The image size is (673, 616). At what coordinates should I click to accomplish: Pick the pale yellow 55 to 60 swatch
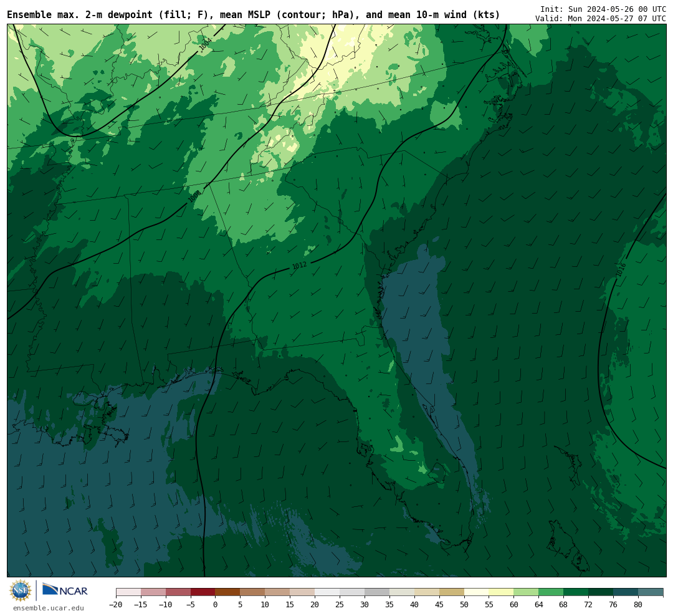click(501, 592)
